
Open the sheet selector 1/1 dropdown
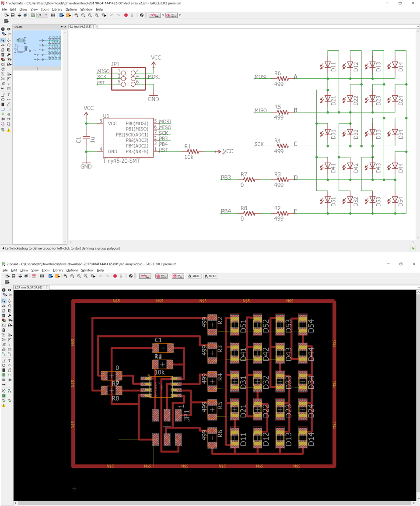point(42,15)
